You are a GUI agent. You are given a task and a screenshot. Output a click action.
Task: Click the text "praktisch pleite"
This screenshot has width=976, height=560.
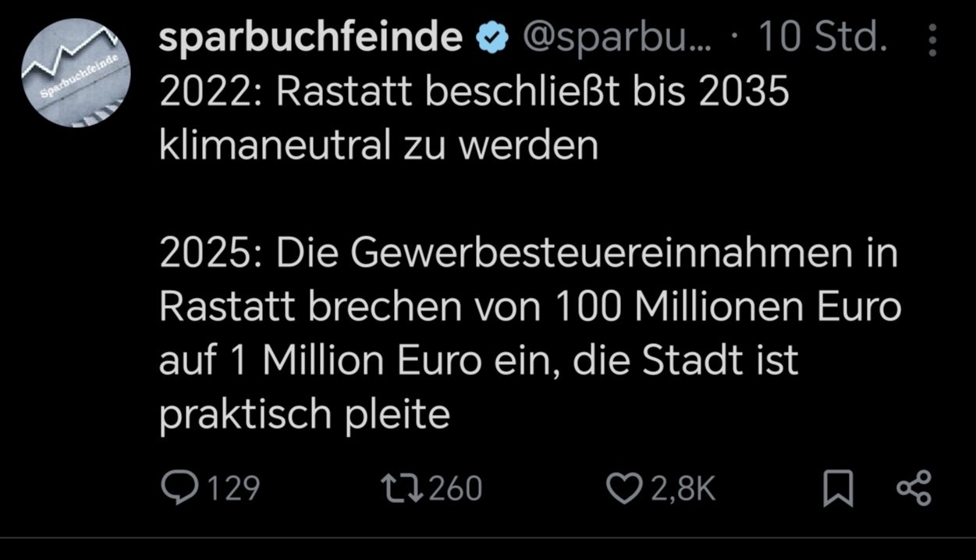pos(304,414)
